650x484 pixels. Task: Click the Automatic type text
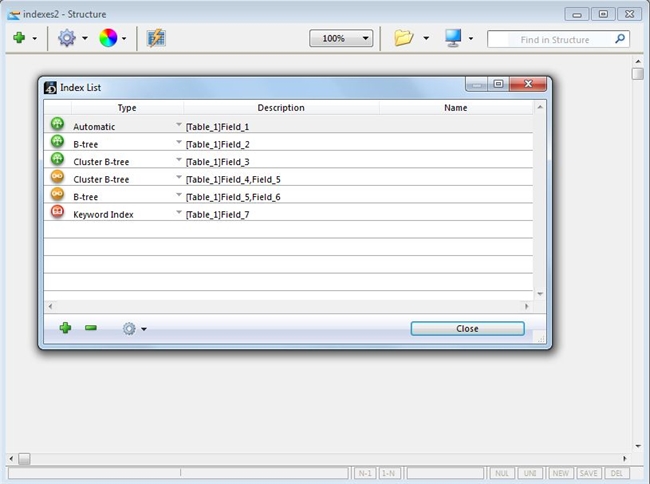pyautogui.click(x=94, y=127)
